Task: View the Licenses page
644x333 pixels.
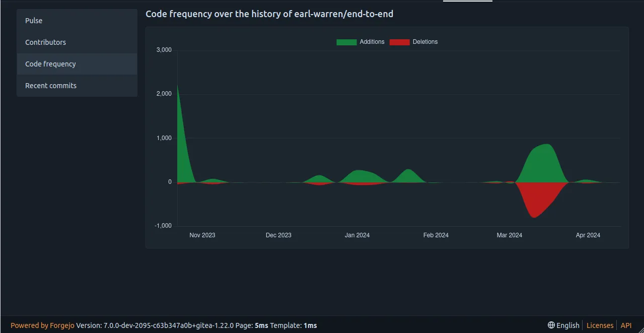Action: 599,325
